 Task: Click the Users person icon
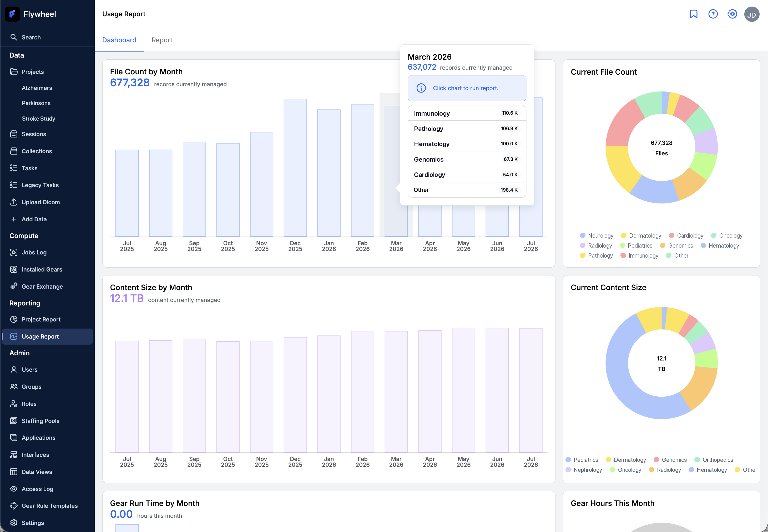14,369
